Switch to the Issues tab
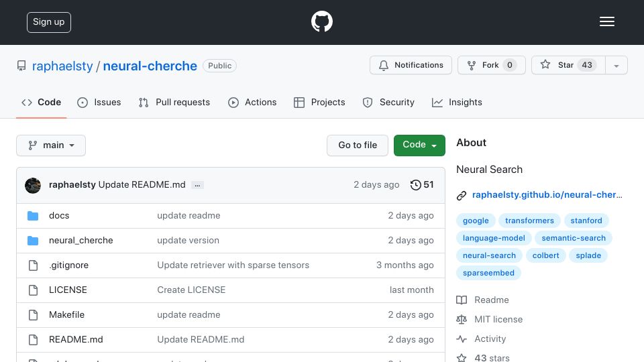Viewport: 644px width, 362px height. (99, 102)
